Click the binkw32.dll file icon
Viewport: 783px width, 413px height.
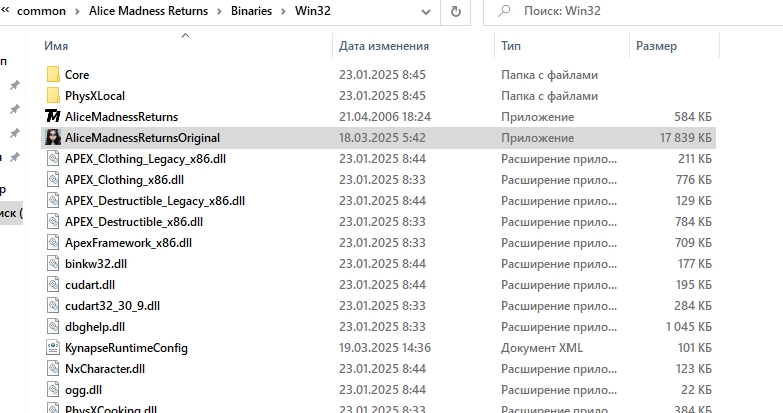coord(53,263)
